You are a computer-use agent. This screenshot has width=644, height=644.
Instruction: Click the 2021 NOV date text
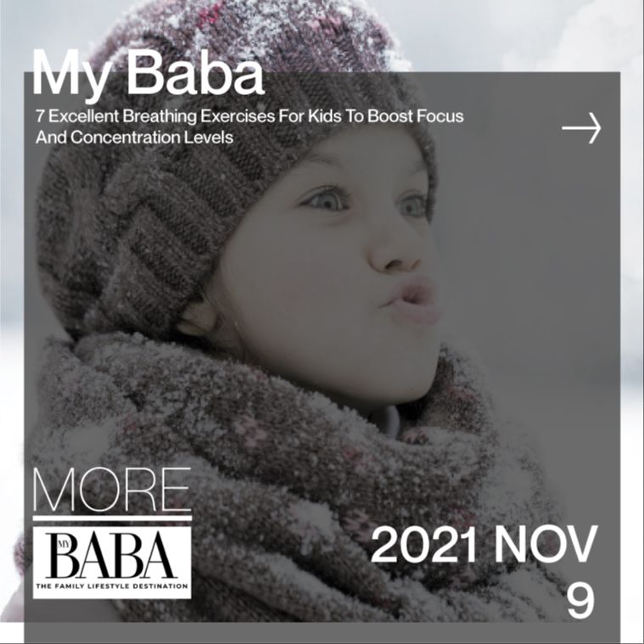click(484, 545)
